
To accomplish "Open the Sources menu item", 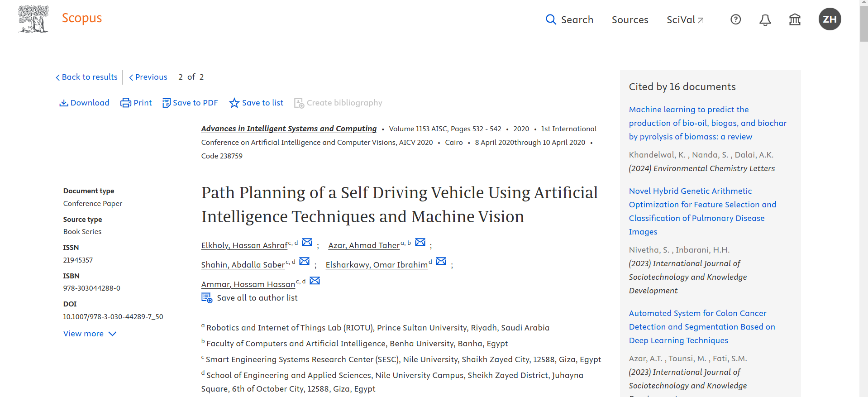I will click(630, 20).
